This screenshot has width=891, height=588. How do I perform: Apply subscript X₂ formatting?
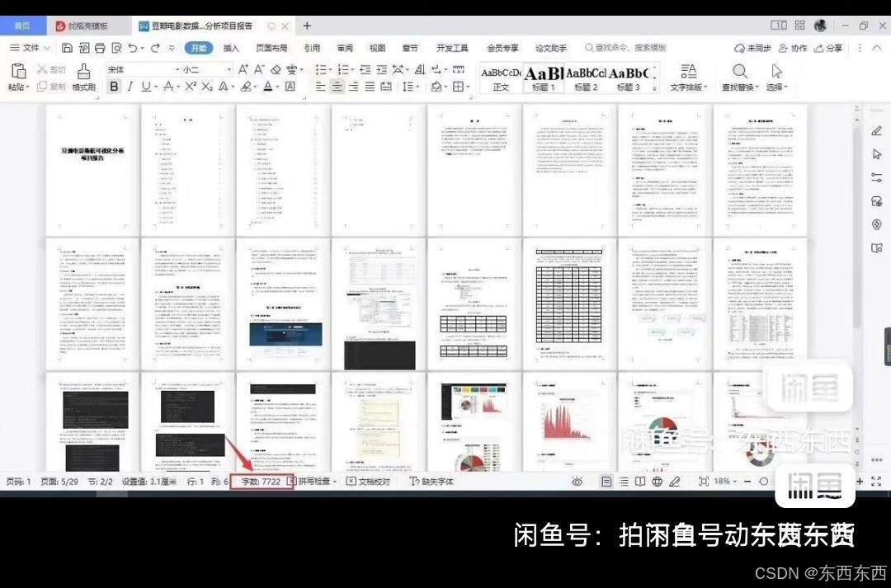(207, 87)
